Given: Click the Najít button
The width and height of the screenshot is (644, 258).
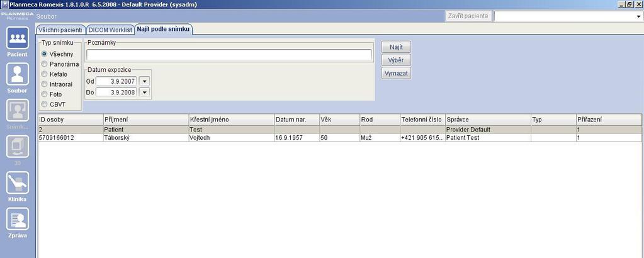Looking at the screenshot, I should point(396,47).
